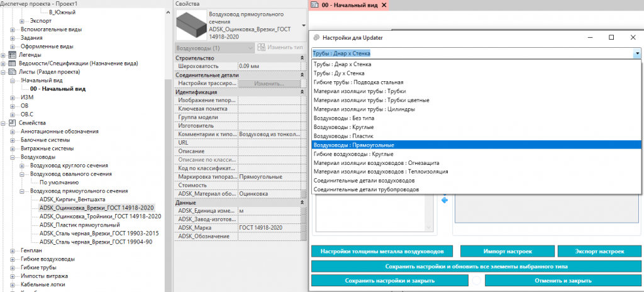Select ADSK_Пластик прямоугольный duct type
Viewport: 644px width, 292px height.
(x=80, y=225)
